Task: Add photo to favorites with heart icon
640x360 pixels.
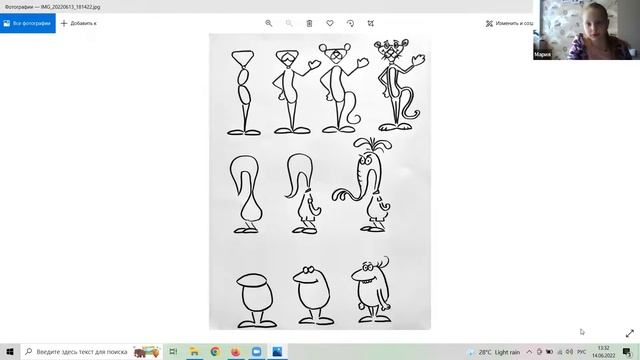Action: [x=330, y=23]
